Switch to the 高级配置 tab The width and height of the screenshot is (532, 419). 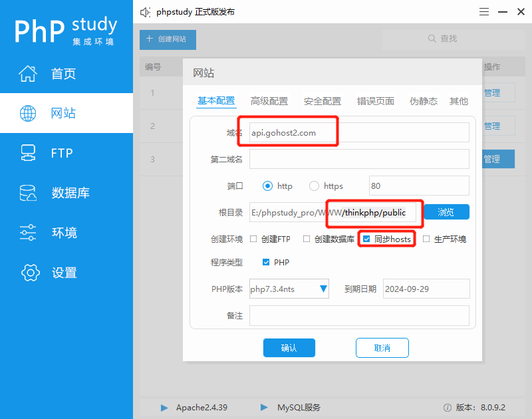(x=269, y=101)
